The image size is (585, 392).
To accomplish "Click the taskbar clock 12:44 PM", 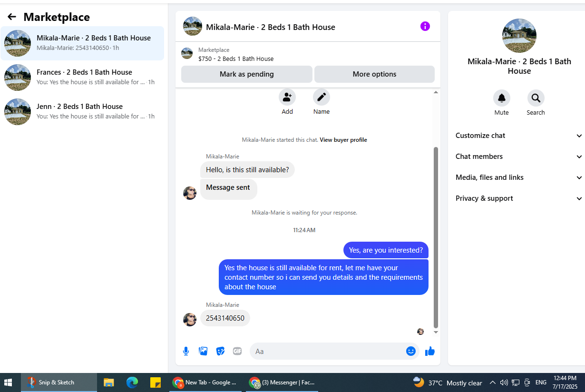I will (x=565, y=382).
